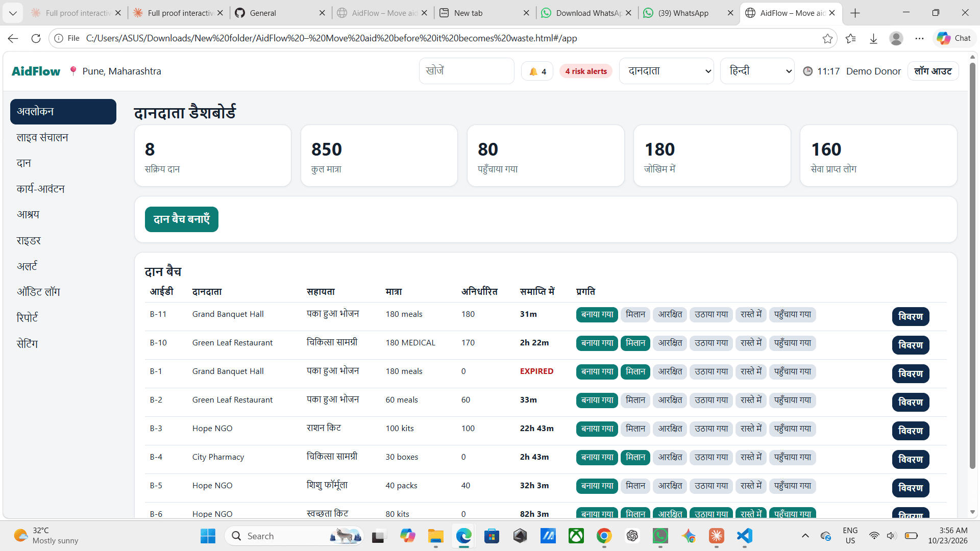Viewport: 980px width, 551px height.
Task: Click the बनाया गया progress step for B-11
Action: coord(597,315)
